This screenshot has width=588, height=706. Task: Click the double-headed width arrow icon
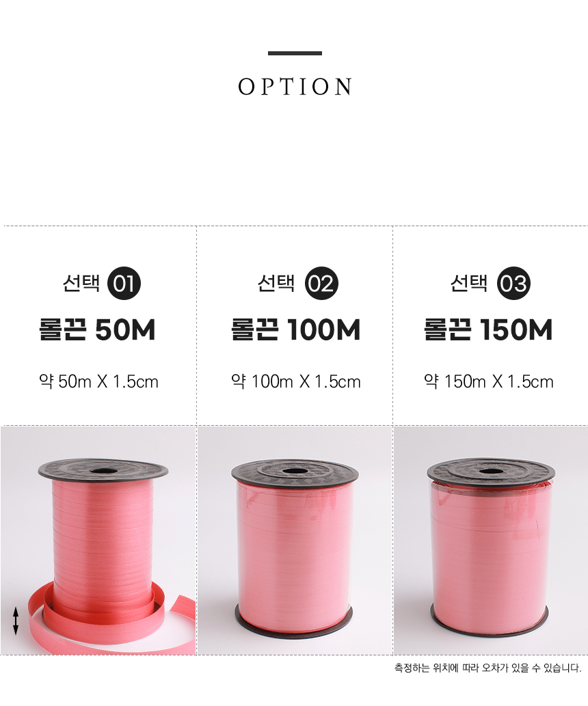point(16,621)
